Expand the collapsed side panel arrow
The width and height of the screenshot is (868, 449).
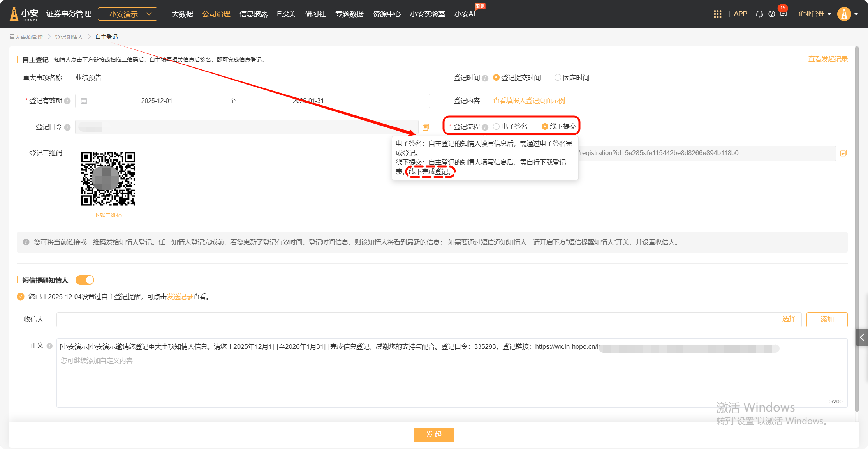[x=862, y=338]
